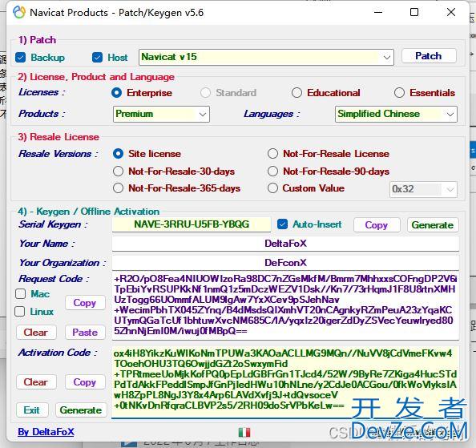Toggle the Backup checkbox
This screenshot has width=476, height=448.
(20, 58)
